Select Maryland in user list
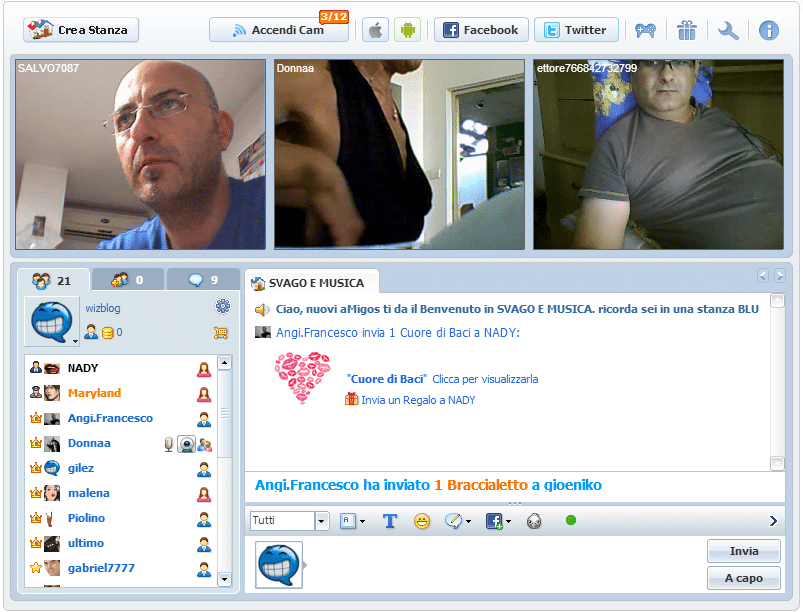The width and height of the screenshot is (803, 612). click(121, 393)
